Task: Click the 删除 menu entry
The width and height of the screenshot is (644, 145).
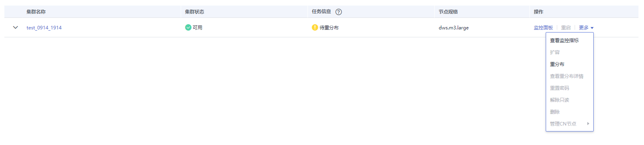Action: (555, 112)
